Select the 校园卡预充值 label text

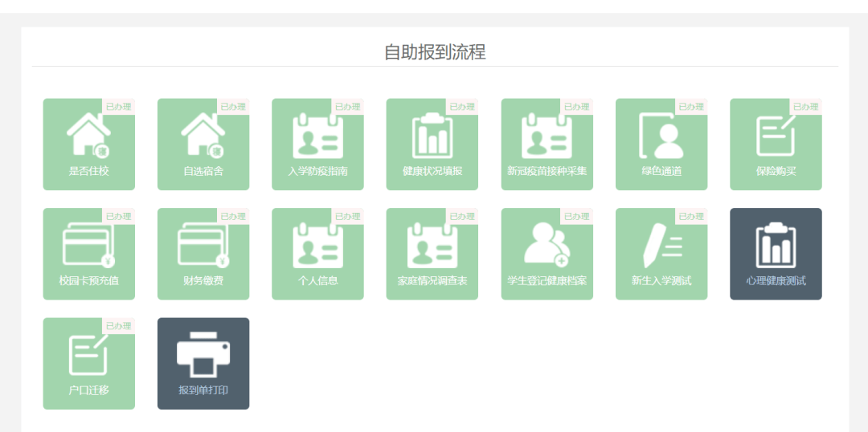(88, 281)
